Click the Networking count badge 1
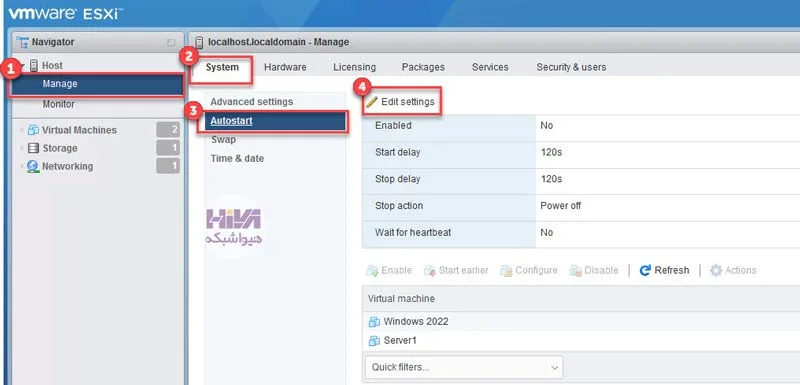Screen dimensions: 800x385 point(168,166)
